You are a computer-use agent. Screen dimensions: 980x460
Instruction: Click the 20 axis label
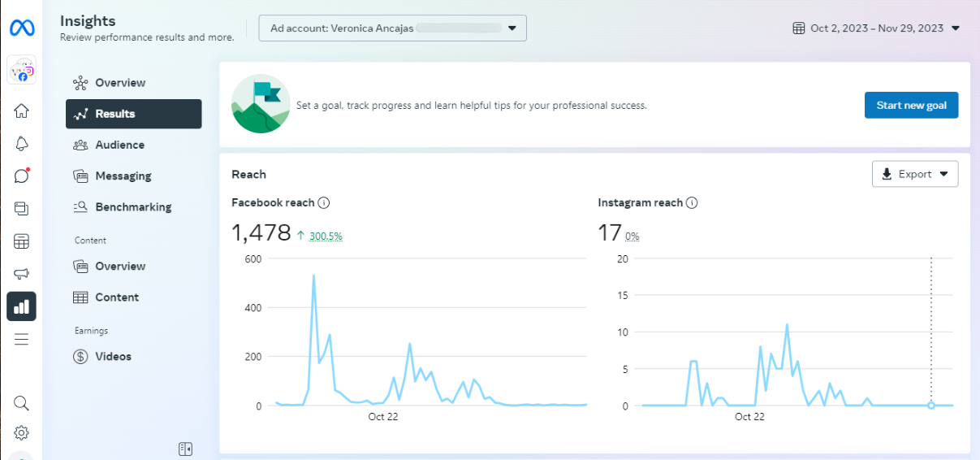[x=623, y=258]
